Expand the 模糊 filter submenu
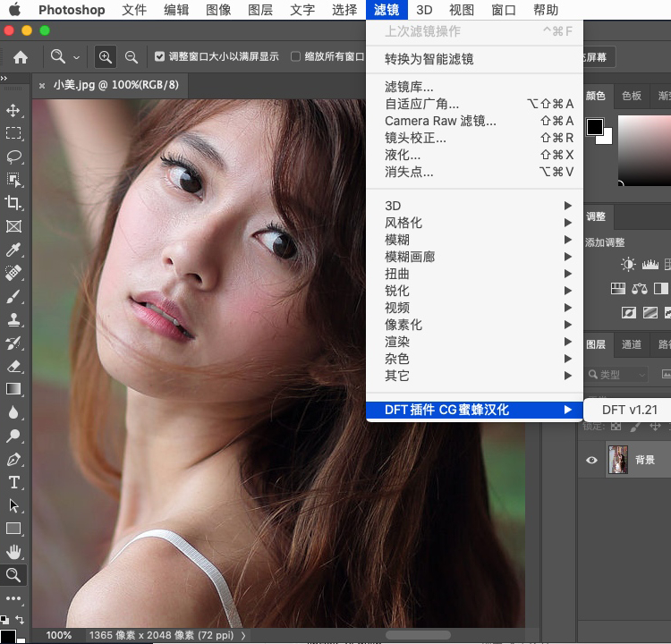This screenshot has height=644, width=671. click(x=474, y=240)
